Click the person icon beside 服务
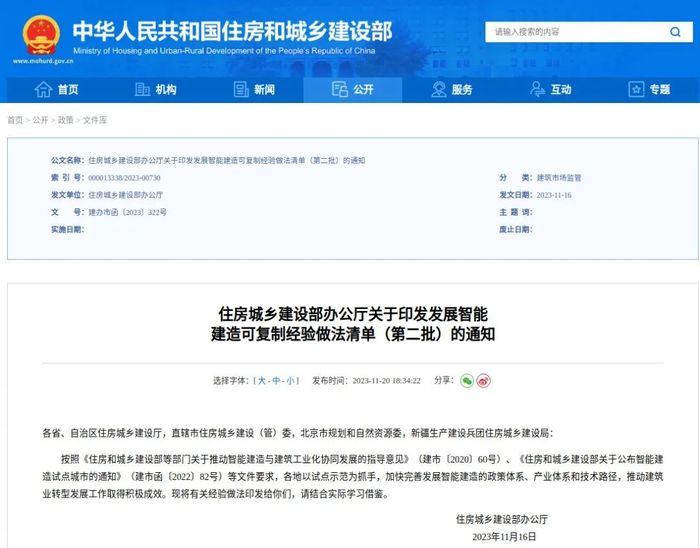700x548 pixels. point(439,89)
